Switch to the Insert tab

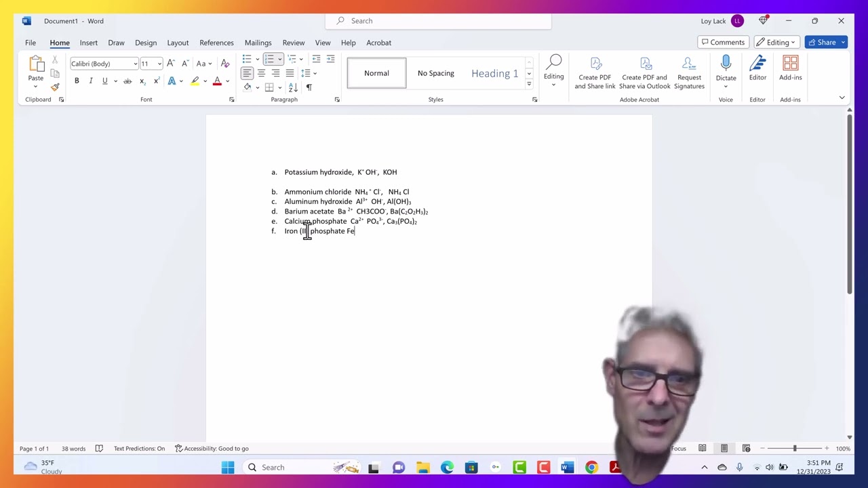click(x=89, y=42)
